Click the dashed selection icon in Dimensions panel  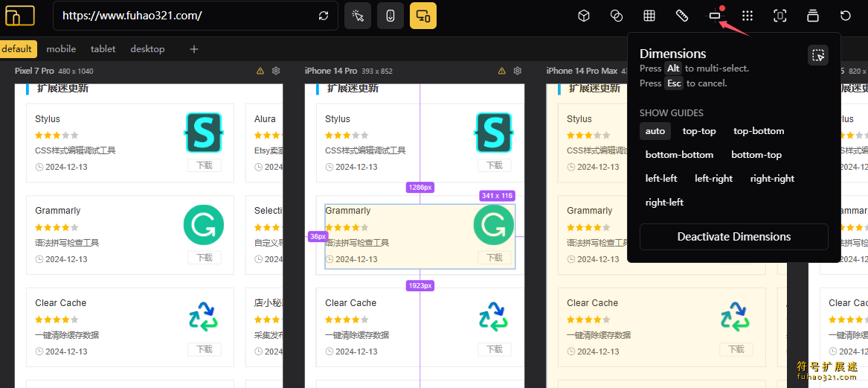click(x=817, y=55)
